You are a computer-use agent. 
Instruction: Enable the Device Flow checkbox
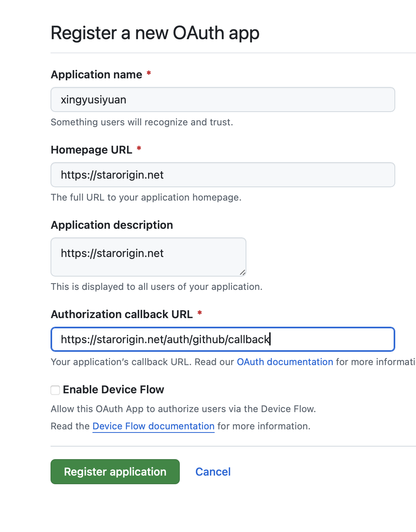(55, 390)
